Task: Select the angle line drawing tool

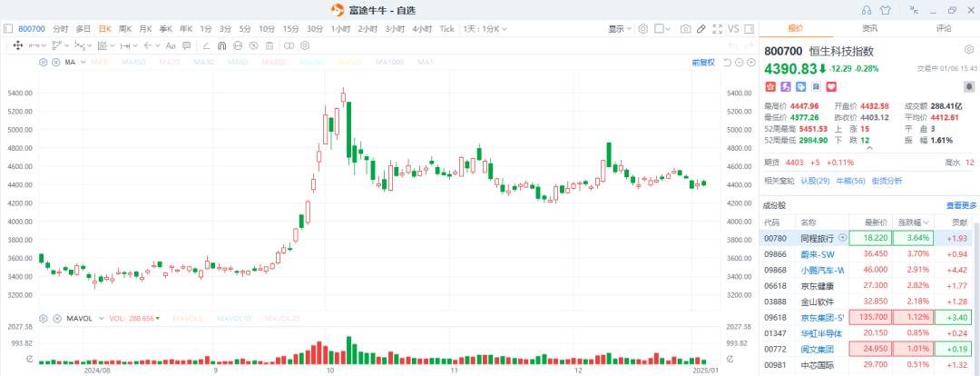Action: 206,45
